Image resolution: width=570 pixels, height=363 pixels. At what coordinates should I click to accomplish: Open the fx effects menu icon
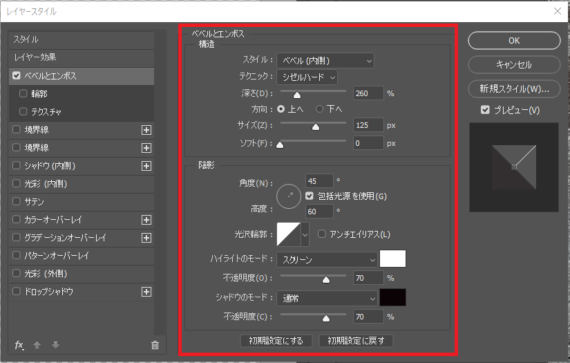pos(19,345)
